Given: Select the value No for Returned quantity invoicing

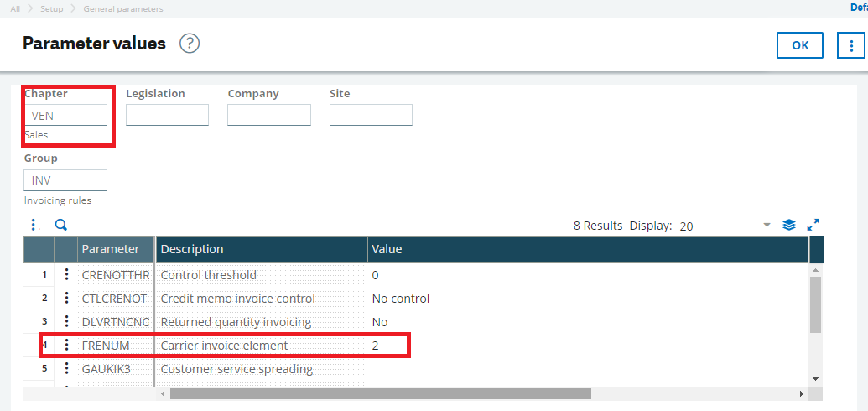Looking at the screenshot, I should [x=588, y=321].
